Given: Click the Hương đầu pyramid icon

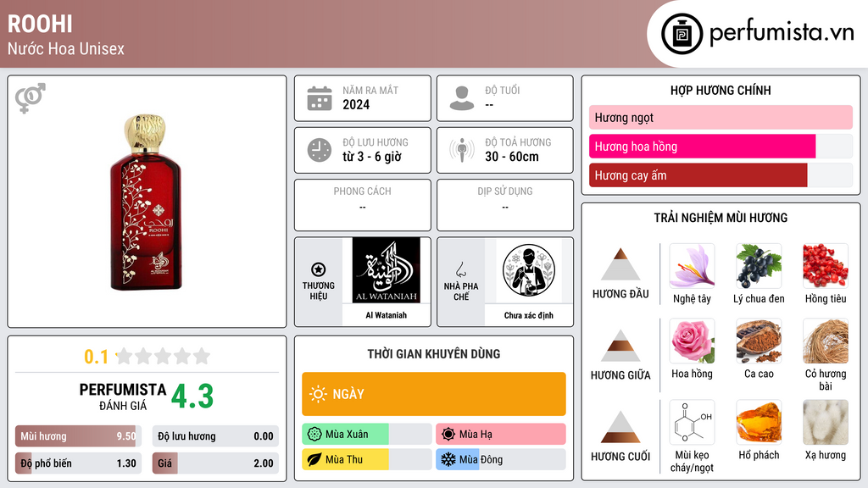Looking at the screenshot, I should click(620, 264).
